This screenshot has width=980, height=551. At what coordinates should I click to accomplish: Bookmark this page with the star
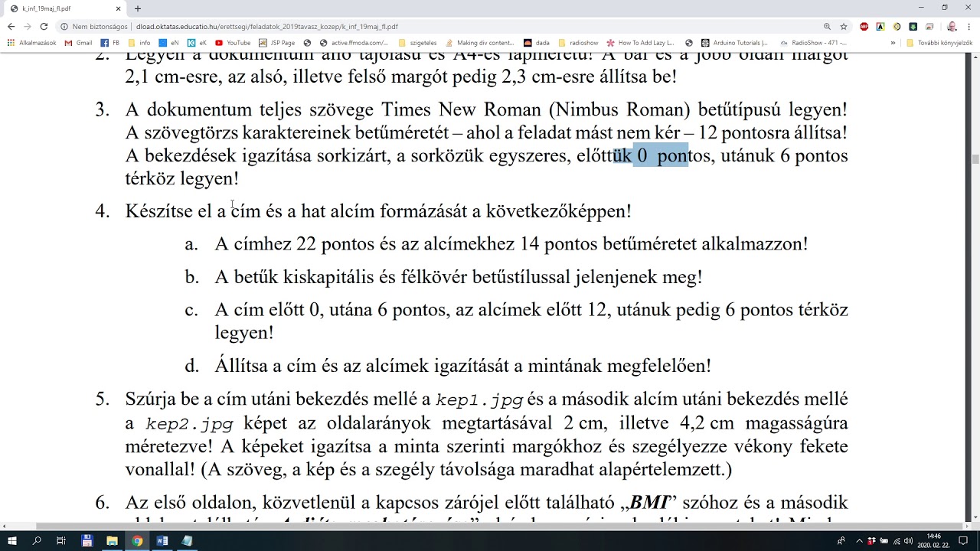[844, 26]
